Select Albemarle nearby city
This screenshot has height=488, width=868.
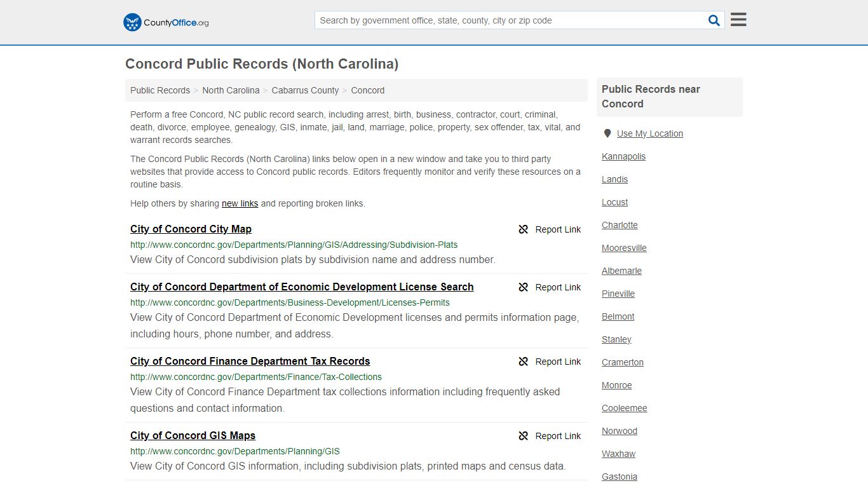coord(621,271)
